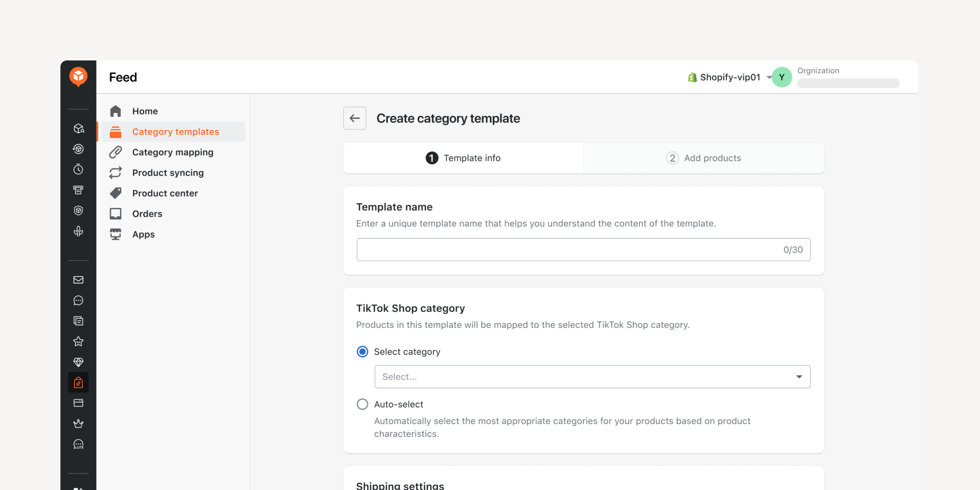Image resolution: width=980 pixels, height=490 pixels.
Task: Select the highlighted TikTok shopping bag icon
Action: coord(78,383)
